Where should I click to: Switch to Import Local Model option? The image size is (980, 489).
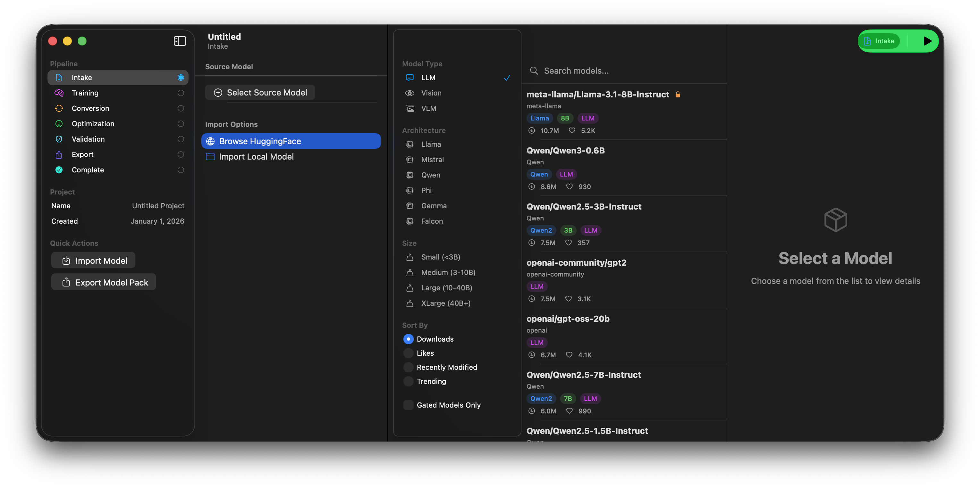(256, 156)
